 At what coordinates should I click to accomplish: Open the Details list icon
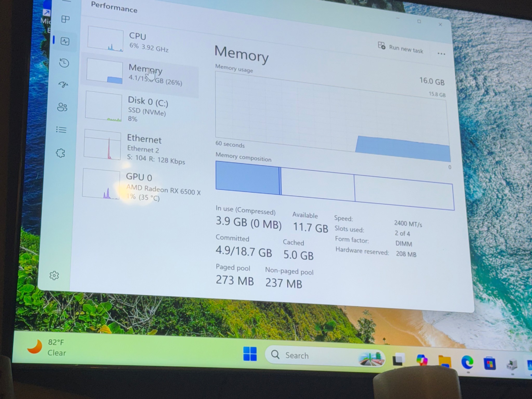[61, 130]
